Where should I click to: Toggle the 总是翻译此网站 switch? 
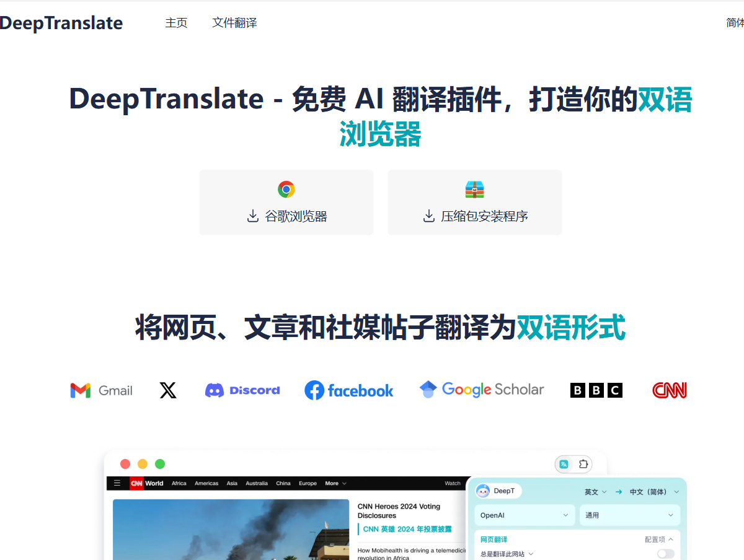(666, 554)
